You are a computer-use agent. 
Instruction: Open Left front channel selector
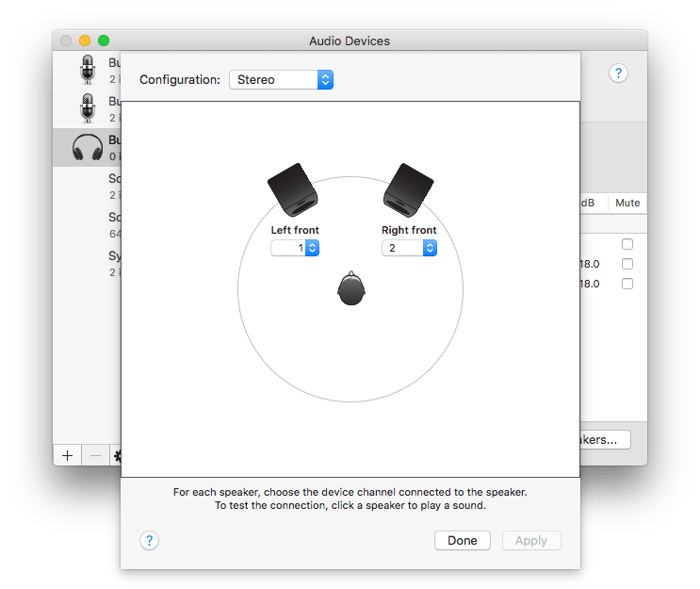tap(295, 248)
